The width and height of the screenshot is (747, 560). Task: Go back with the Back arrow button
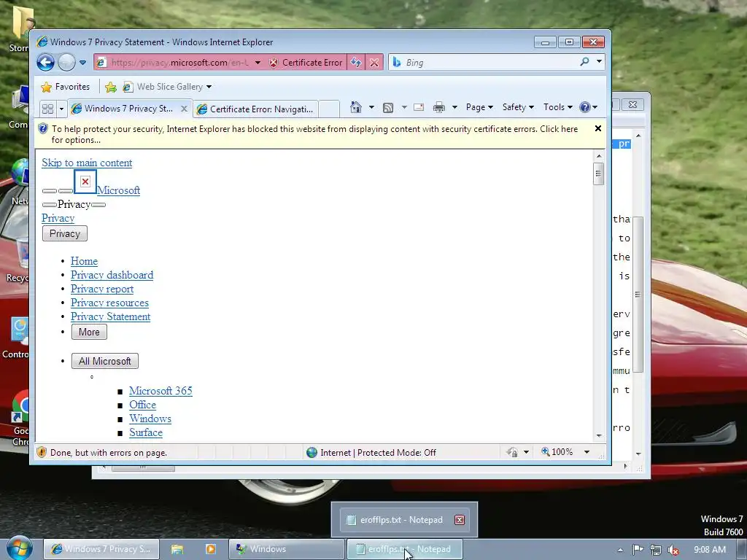[46, 63]
